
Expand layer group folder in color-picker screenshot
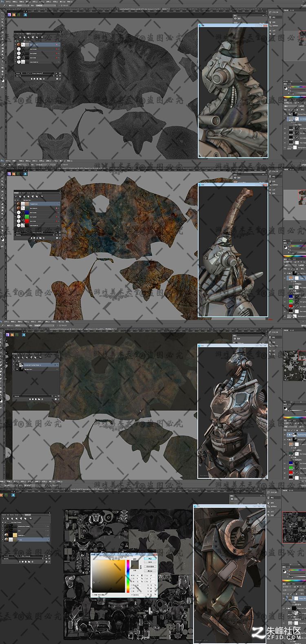click(286, 608)
